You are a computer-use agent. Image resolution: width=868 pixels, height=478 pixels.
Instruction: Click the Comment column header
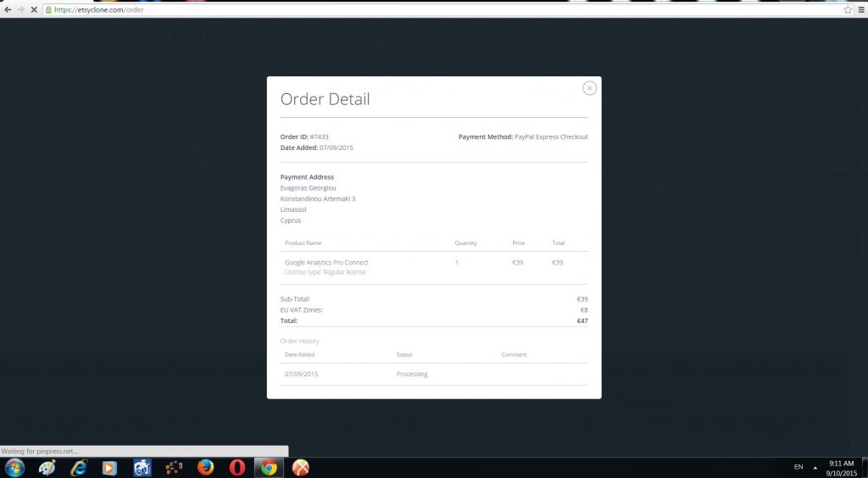pos(514,354)
